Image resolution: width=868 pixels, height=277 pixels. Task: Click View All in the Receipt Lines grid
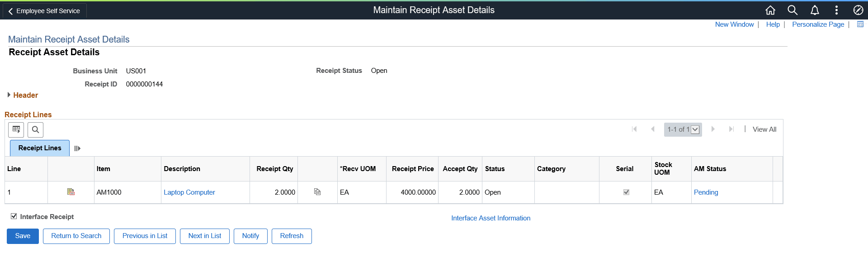point(764,129)
